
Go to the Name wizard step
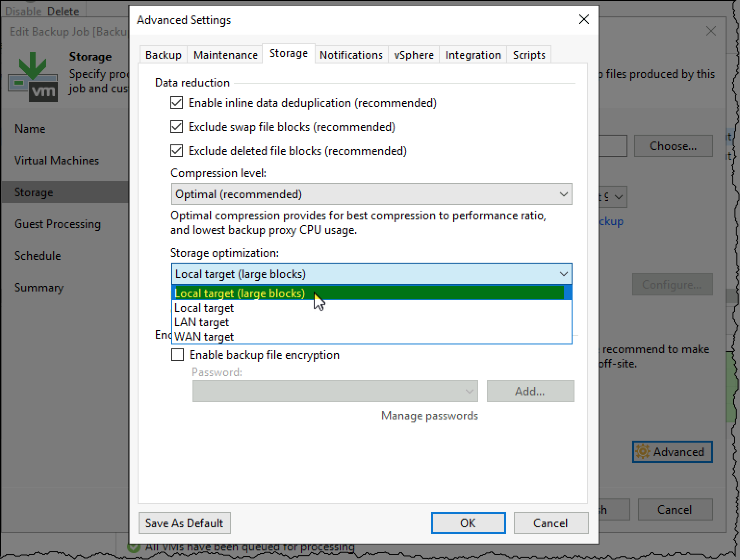(30, 129)
